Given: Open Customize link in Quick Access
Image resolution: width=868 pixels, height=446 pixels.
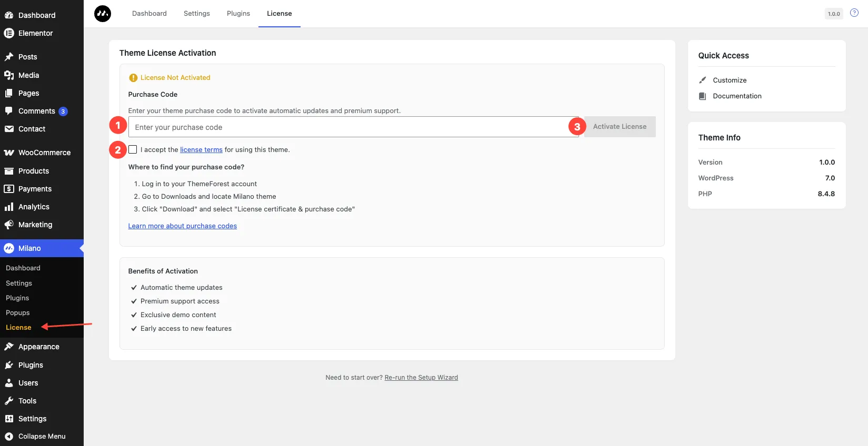Looking at the screenshot, I should 730,80.
